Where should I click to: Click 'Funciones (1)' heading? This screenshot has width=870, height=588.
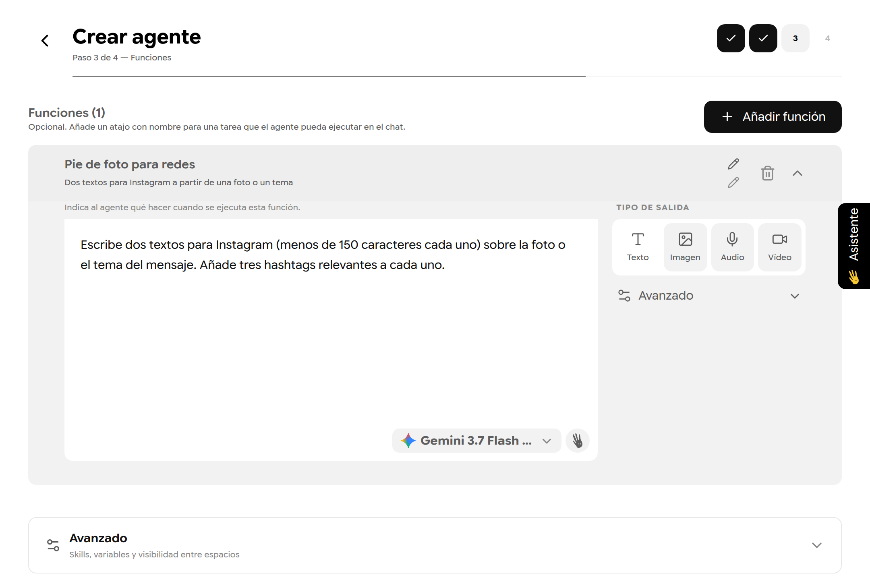66,113
